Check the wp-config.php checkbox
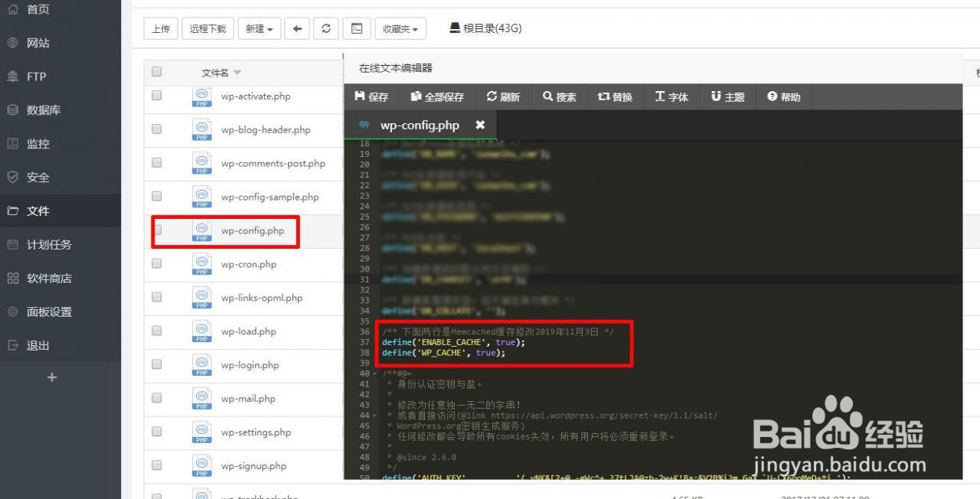This screenshot has height=499, width=980. [157, 230]
